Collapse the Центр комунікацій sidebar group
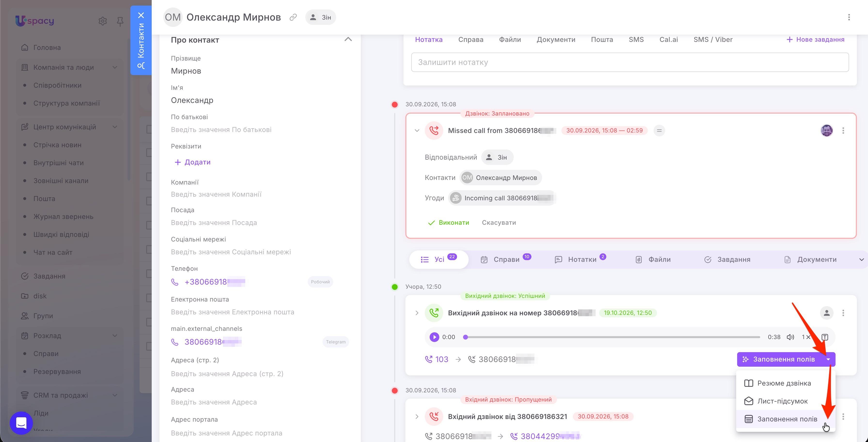 [x=115, y=127]
